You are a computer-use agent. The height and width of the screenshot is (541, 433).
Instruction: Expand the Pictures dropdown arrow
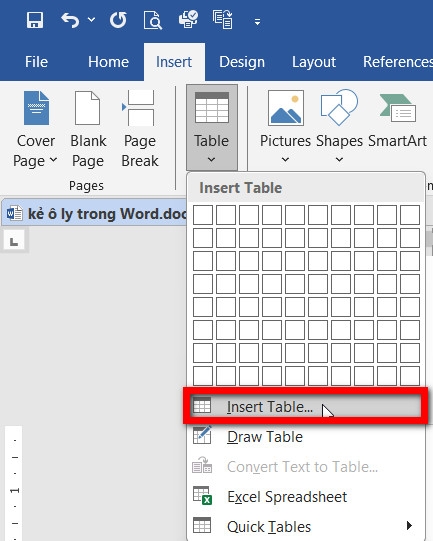285,160
